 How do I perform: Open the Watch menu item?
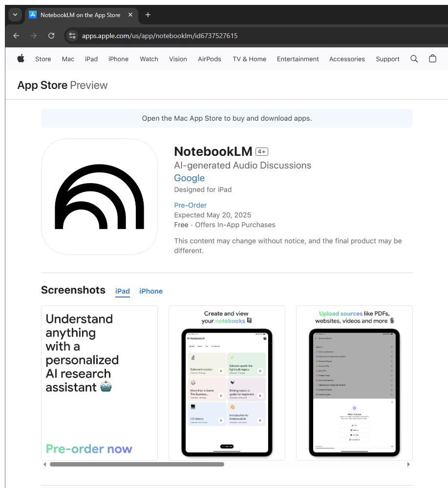pos(149,59)
